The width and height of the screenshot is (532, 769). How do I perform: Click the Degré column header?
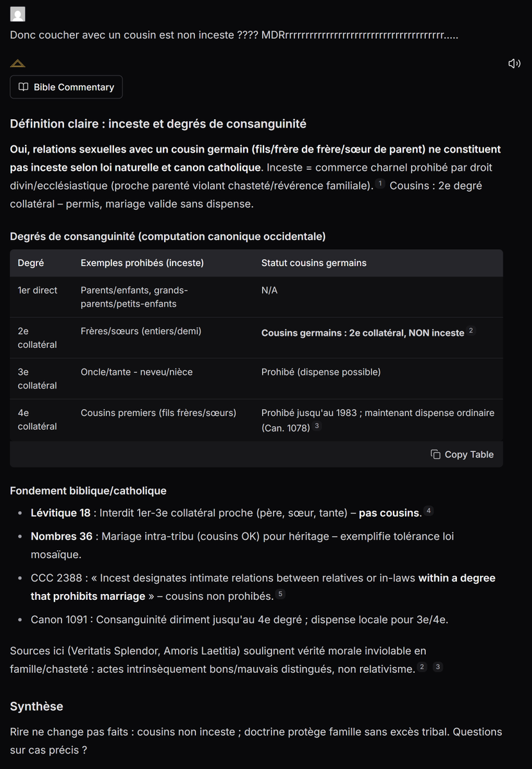coord(31,263)
